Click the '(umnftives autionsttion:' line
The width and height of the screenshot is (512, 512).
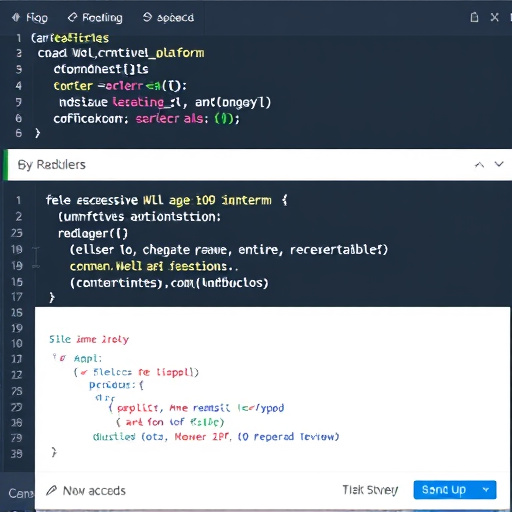(139, 217)
